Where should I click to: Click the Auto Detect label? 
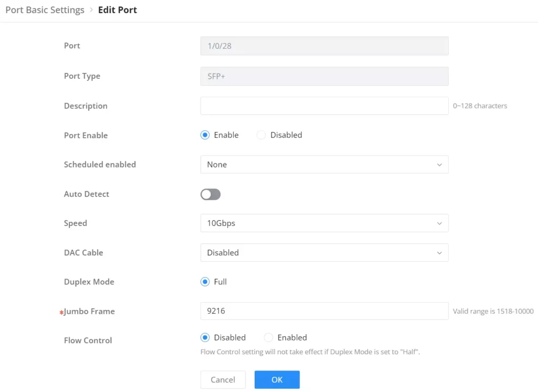pos(87,194)
